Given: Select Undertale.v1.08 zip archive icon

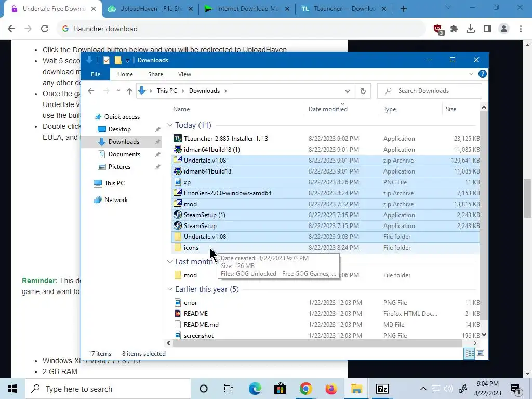Looking at the screenshot, I should (178, 160).
